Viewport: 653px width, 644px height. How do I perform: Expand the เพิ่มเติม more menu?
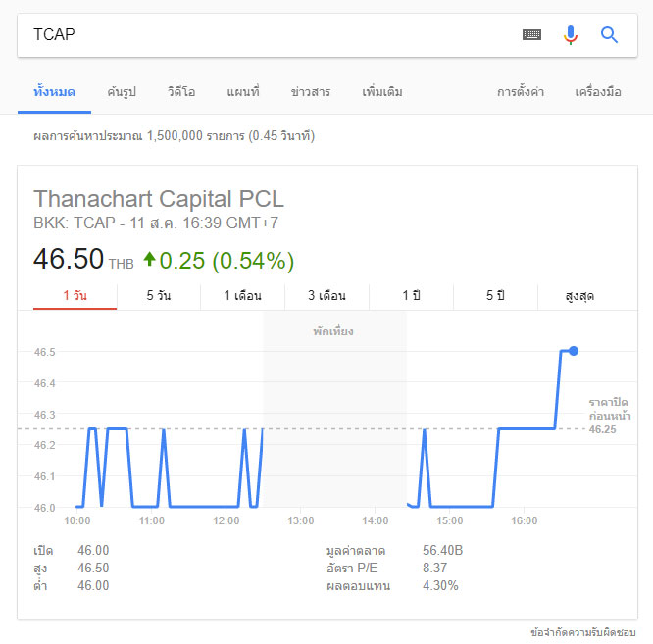tap(381, 92)
